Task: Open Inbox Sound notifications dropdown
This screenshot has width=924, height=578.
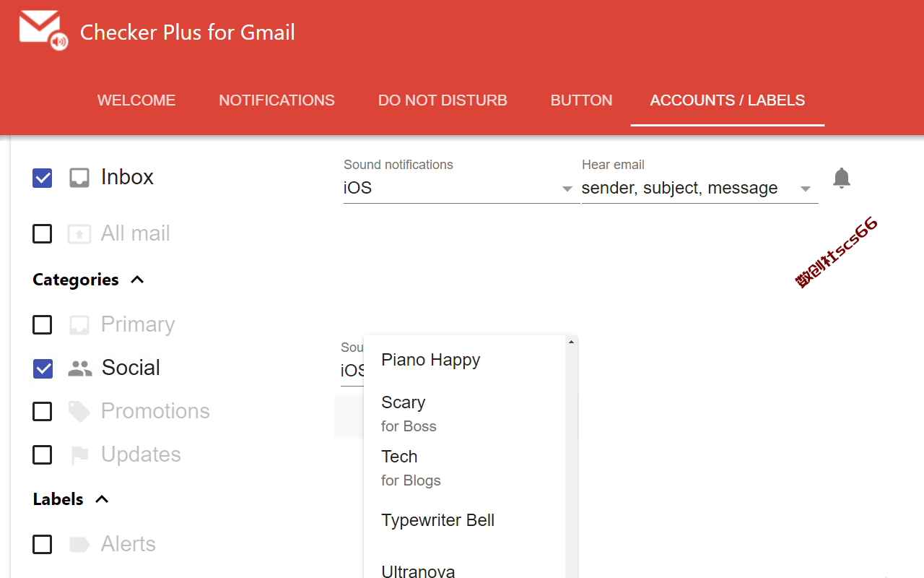Action: coord(461,189)
